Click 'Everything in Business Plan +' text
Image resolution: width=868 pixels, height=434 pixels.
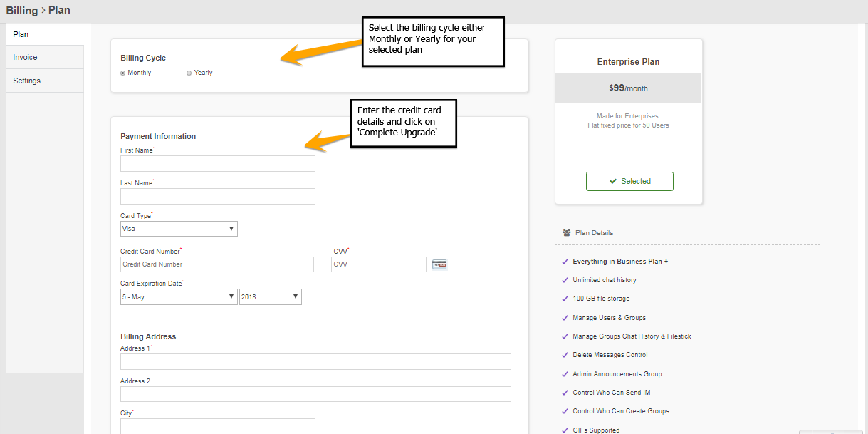tap(620, 262)
